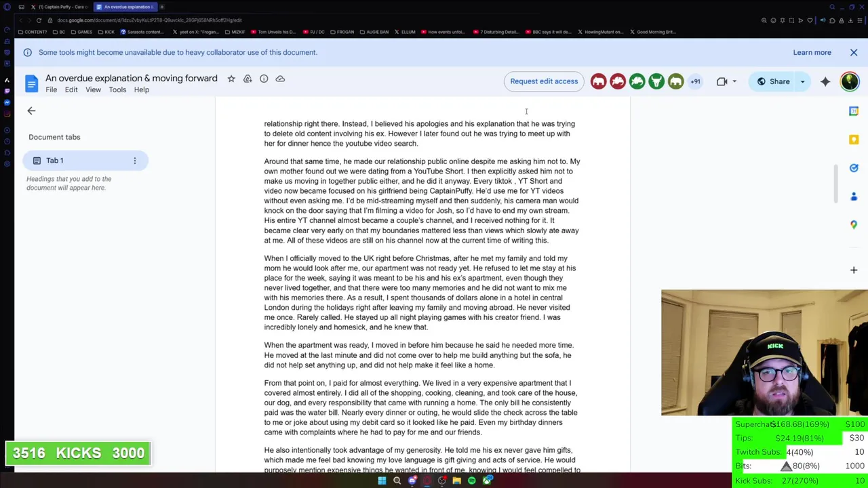The height and width of the screenshot is (488, 868).
Task: Open the Tasks side panel icon
Action: pos(854,168)
